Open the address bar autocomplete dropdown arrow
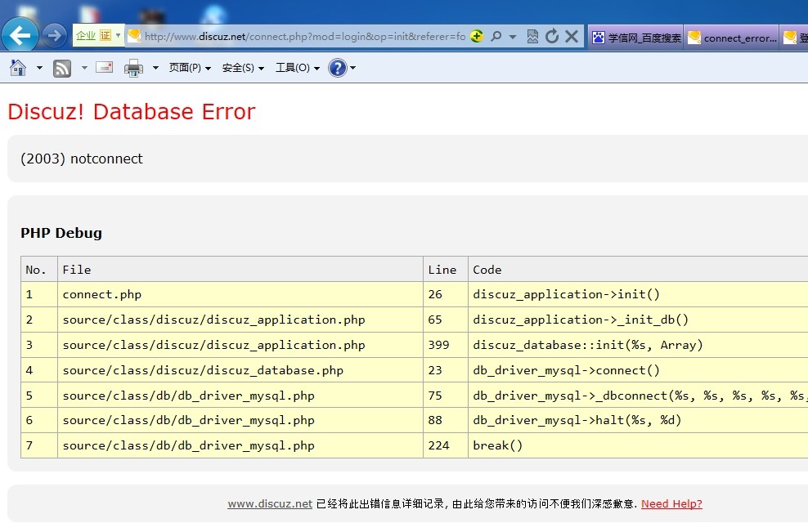The width and height of the screenshot is (808, 532). (513, 36)
